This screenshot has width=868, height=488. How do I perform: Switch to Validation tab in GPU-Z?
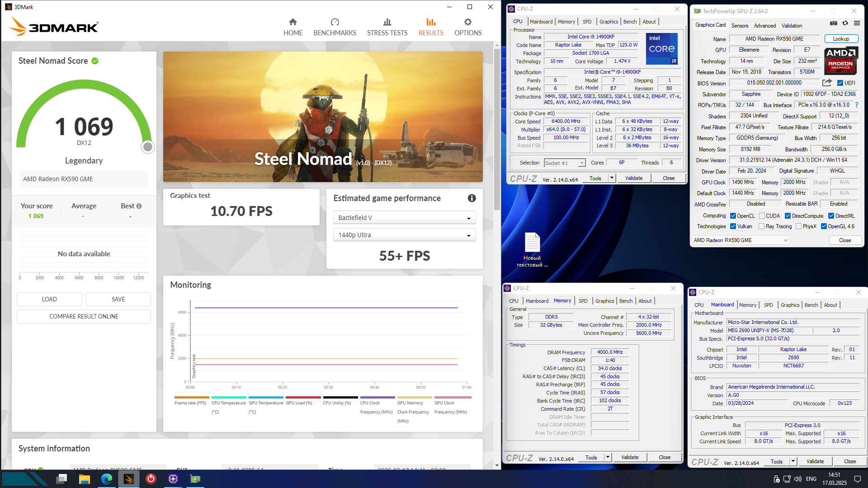pos(792,26)
